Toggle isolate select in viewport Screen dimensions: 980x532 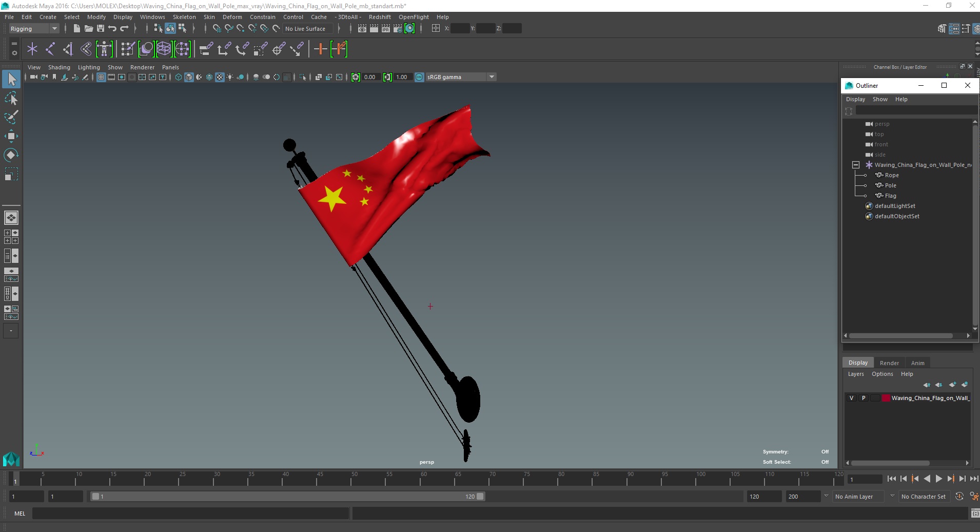click(x=303, y=77)
